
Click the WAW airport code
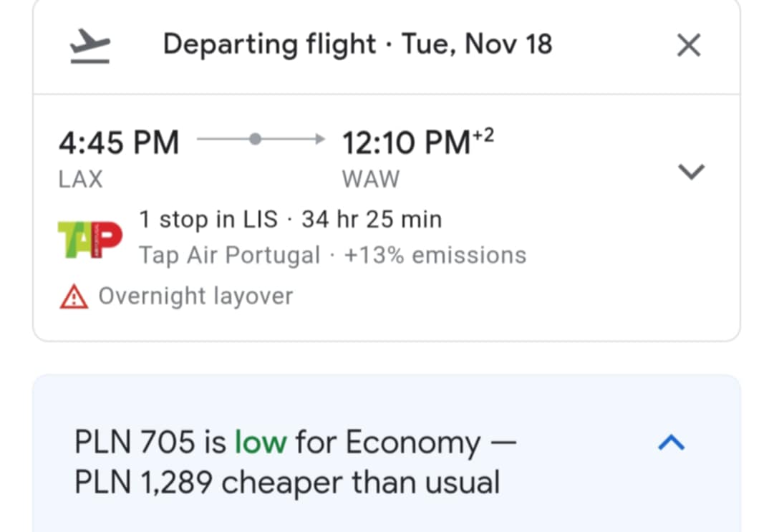tap(371, 179)
